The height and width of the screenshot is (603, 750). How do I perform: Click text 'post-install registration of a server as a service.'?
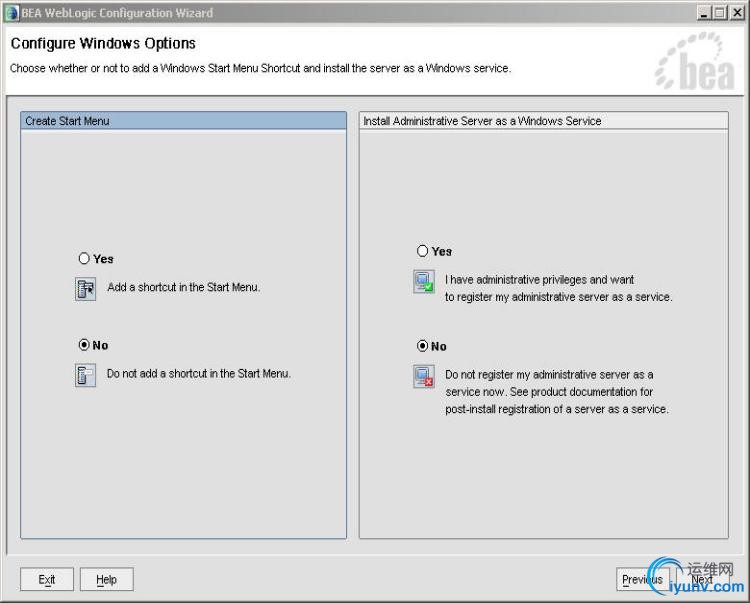coord(557,409)
